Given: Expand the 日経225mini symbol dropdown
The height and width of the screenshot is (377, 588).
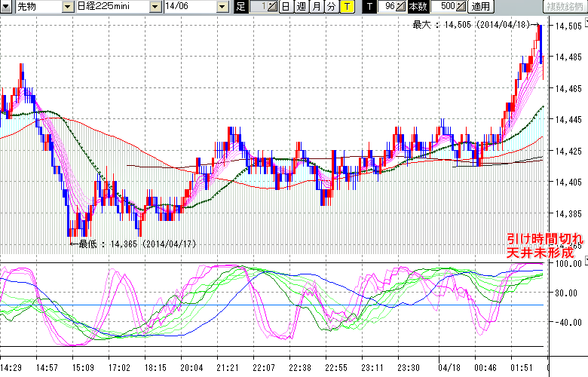Looking at the screenshot, I should point(155,7).
